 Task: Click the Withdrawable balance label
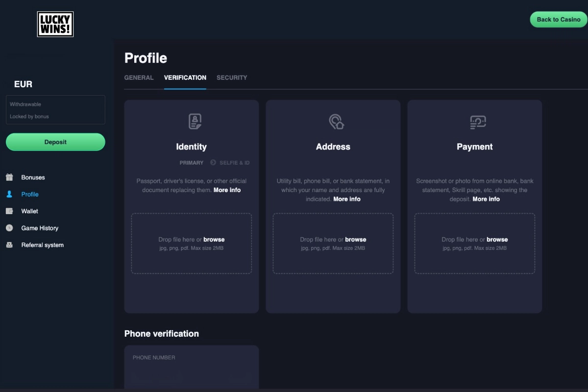click(x=25, y=104)
